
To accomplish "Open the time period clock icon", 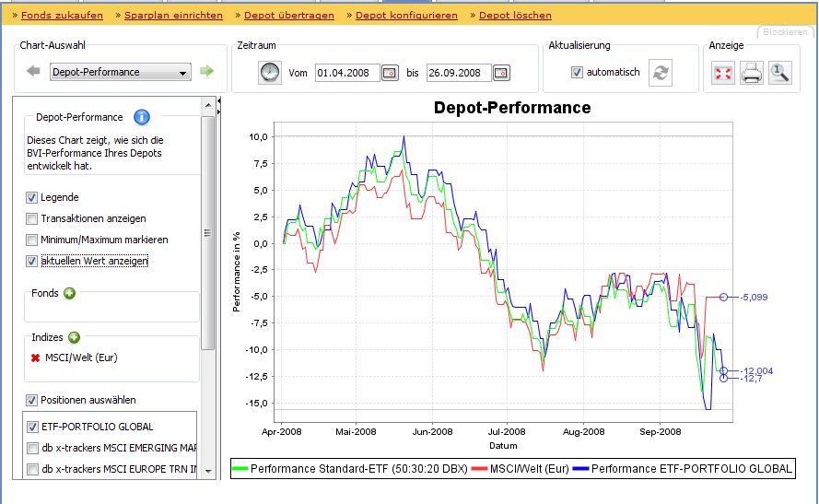I will click(x=269, y=73).
